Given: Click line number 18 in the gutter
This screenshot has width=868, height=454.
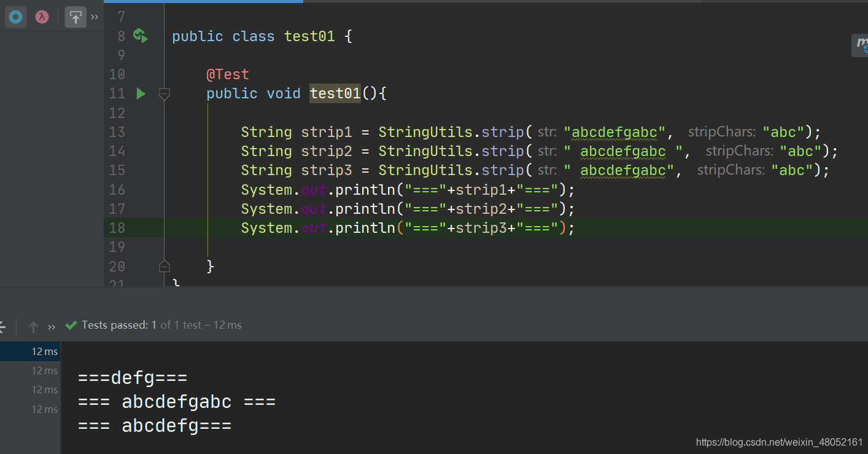Looking at the screenshot, I should [117, 228].
